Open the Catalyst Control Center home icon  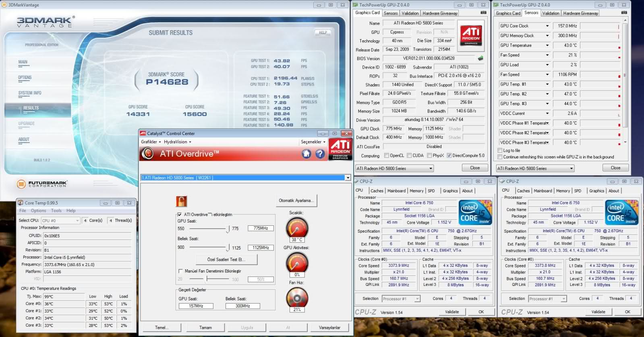tap(306, 154)
